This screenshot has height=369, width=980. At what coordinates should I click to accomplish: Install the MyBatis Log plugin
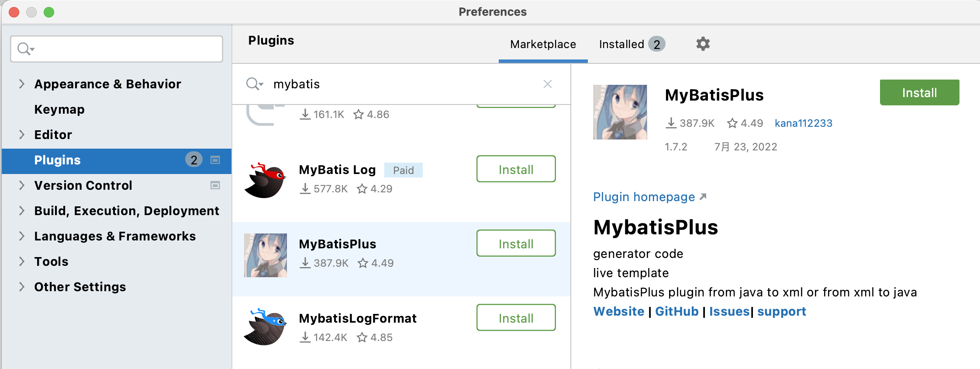tap(516, 169)
